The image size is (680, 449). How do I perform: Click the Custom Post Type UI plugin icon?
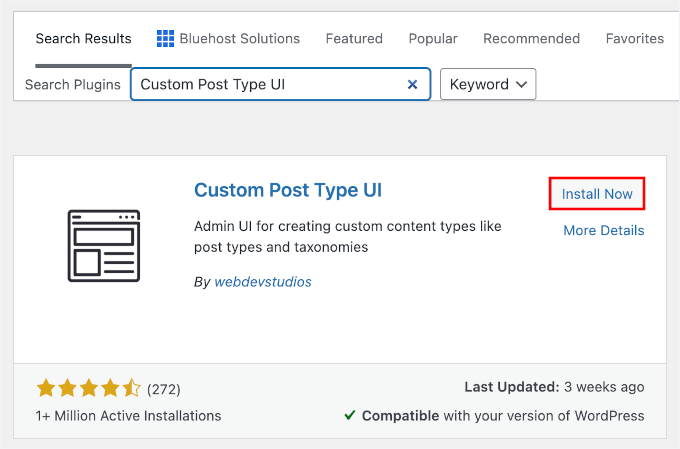104,246
